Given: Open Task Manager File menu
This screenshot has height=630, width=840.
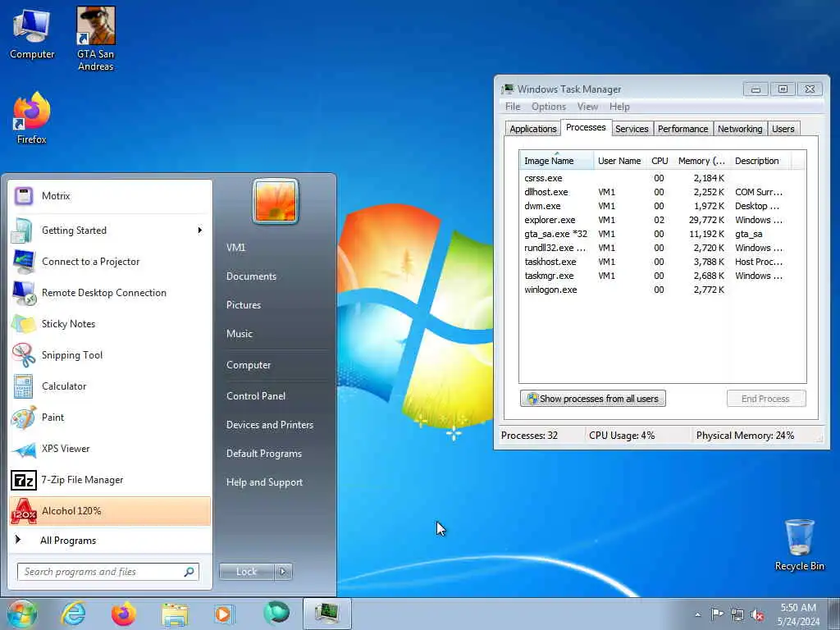Looking at the screenshot, I should [x=513, y=107].
